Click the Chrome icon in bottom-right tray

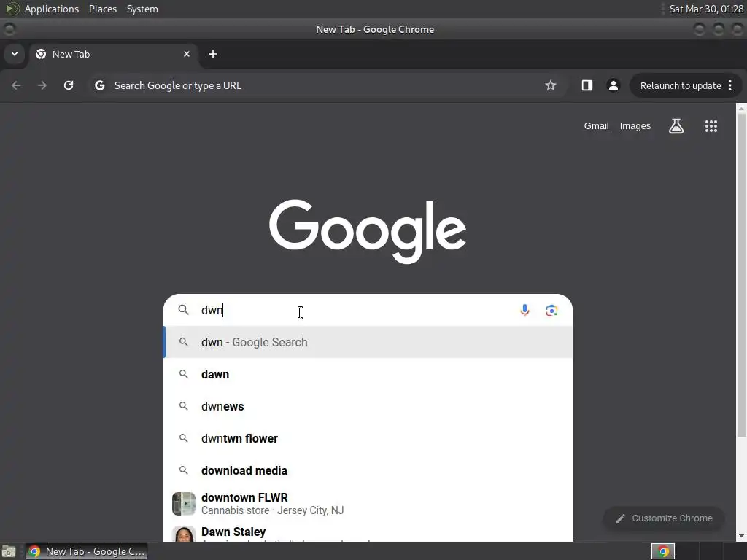pyautogui.click(x=662, y=551)
